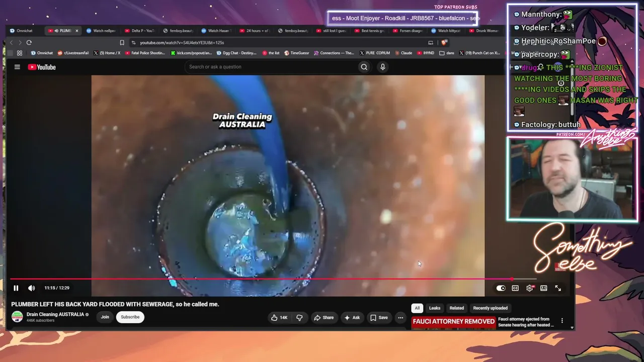Go forward in browser history
The image size is (644, 362).
tap(20, 43)
